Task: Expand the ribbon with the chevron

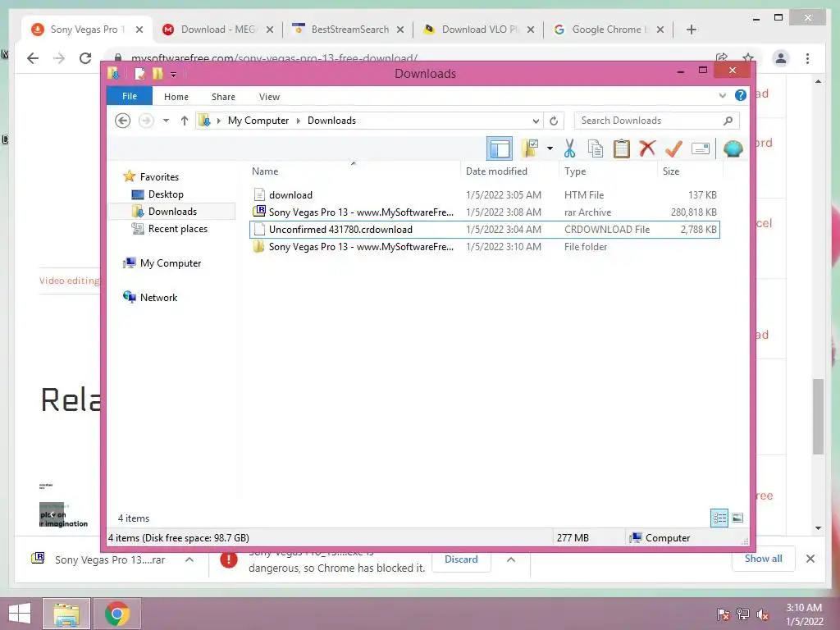Action: pos(722,96)
